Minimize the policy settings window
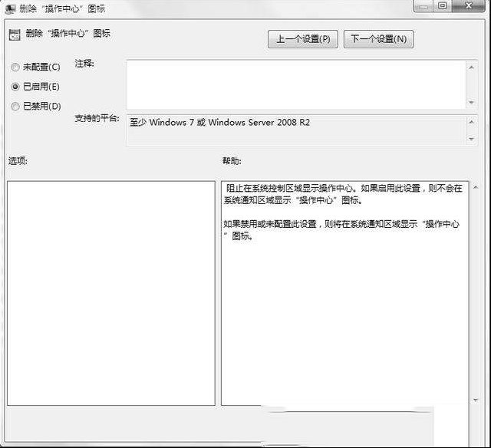This screenshot has width=491, height=448. 423,5
